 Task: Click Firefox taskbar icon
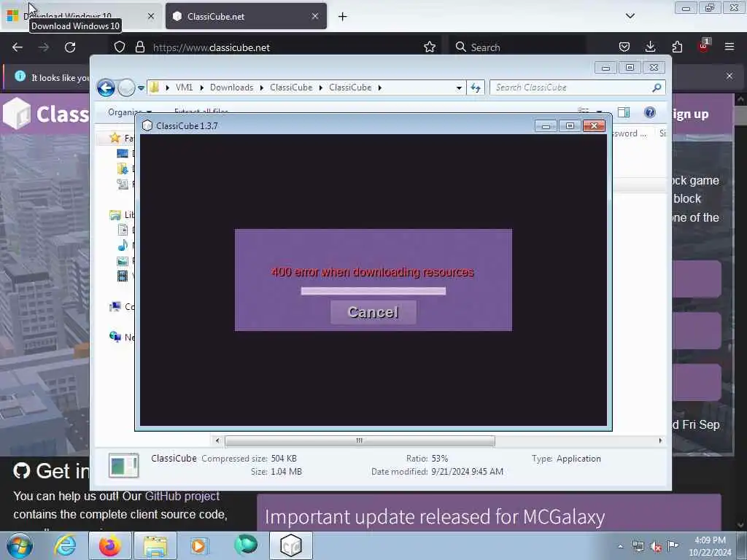point(109,545)
